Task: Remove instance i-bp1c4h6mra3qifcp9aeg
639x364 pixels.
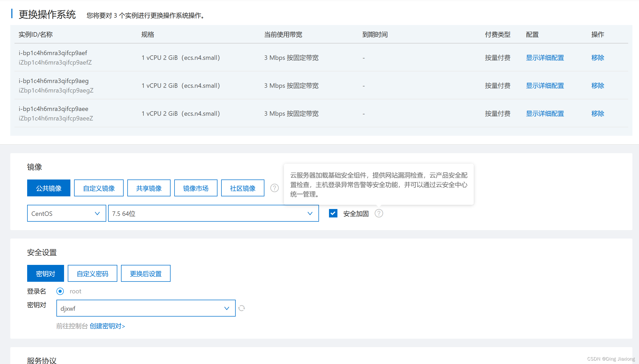Action: point(598,86)
